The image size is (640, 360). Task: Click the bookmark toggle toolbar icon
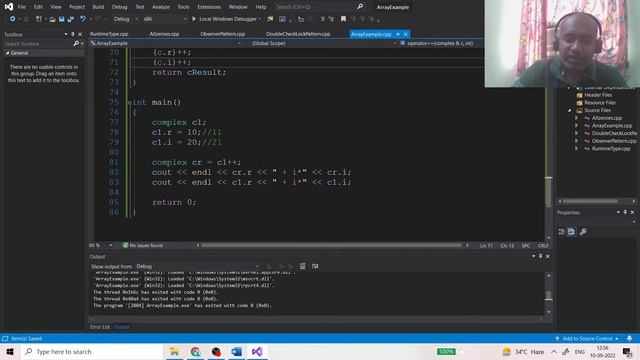tap(343, 19)
